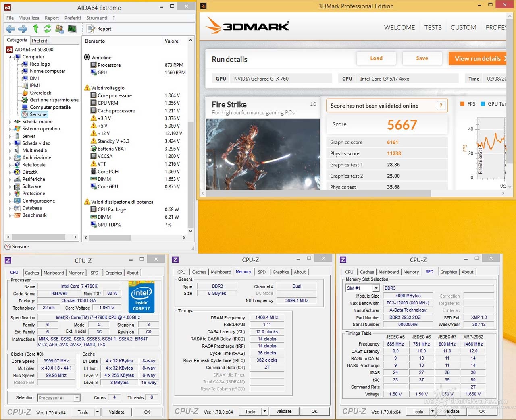
Task: Click the AIDA64 users icon in toolbar
Action: [x=60, y=29]
